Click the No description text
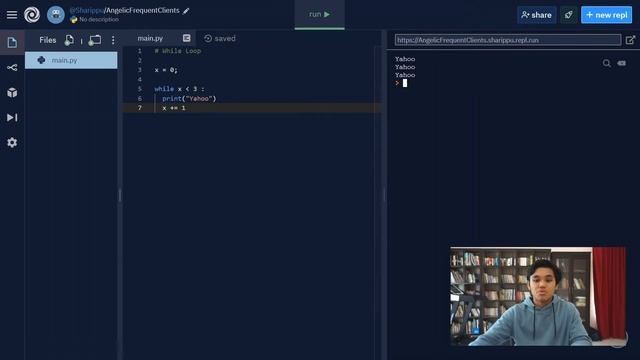640x360 pixels. (x=99, y=20)
